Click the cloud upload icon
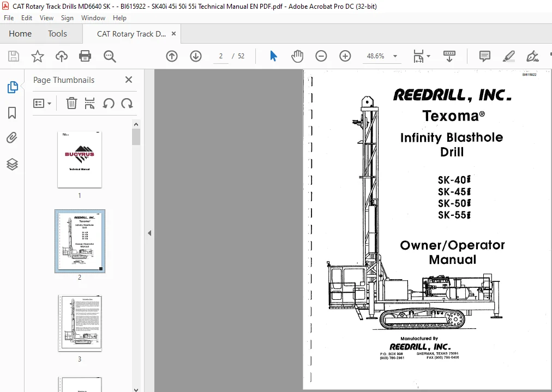 (x=62, y=56)
